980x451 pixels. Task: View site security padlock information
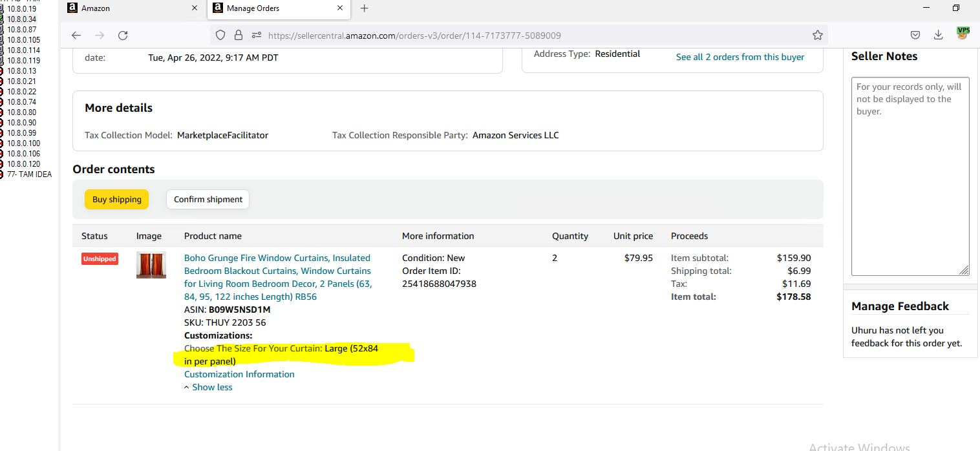pyautogui.click(x=239, y=35)
